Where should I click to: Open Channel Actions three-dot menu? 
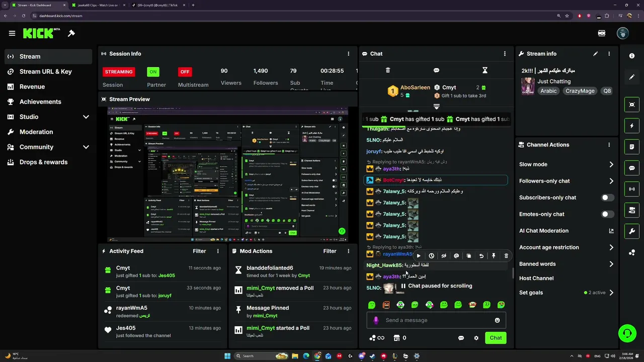(609, 145)
